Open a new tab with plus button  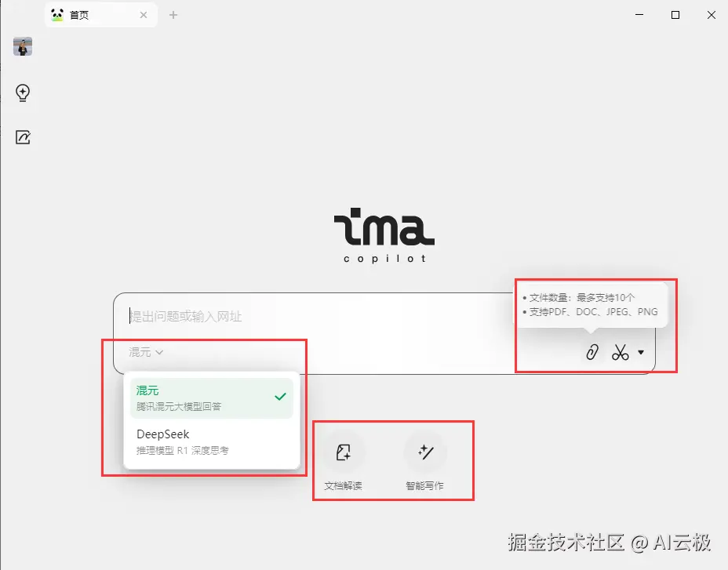(x=173, y=15)
